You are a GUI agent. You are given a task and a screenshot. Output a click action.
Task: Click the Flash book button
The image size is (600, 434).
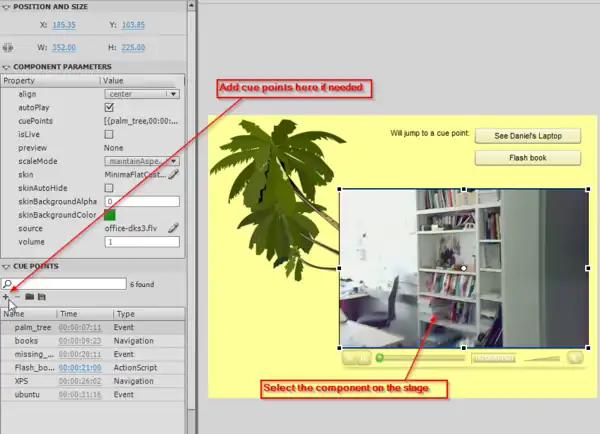[528, 157]
